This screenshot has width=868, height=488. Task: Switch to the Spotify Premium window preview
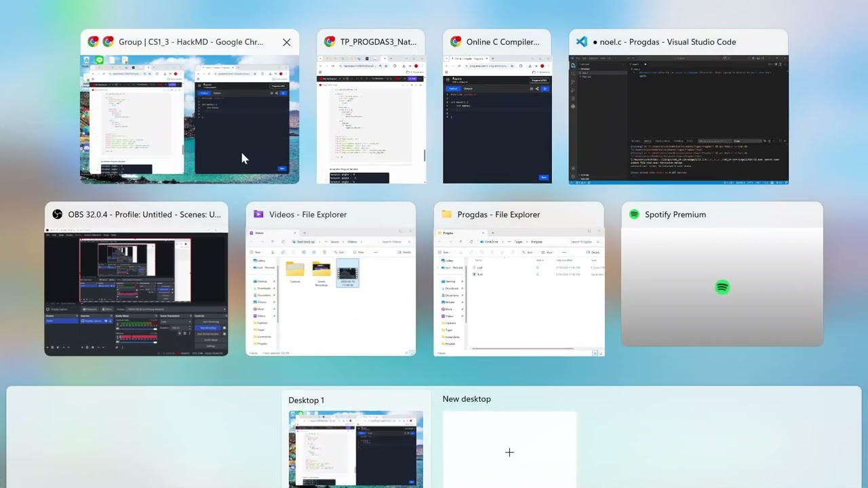722,287
